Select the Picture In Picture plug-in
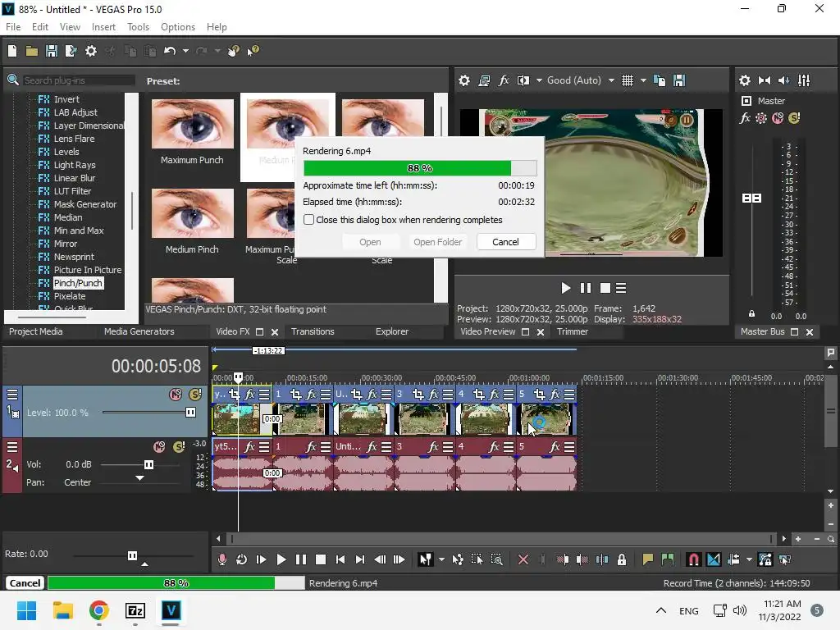 [x=87, y=270]
